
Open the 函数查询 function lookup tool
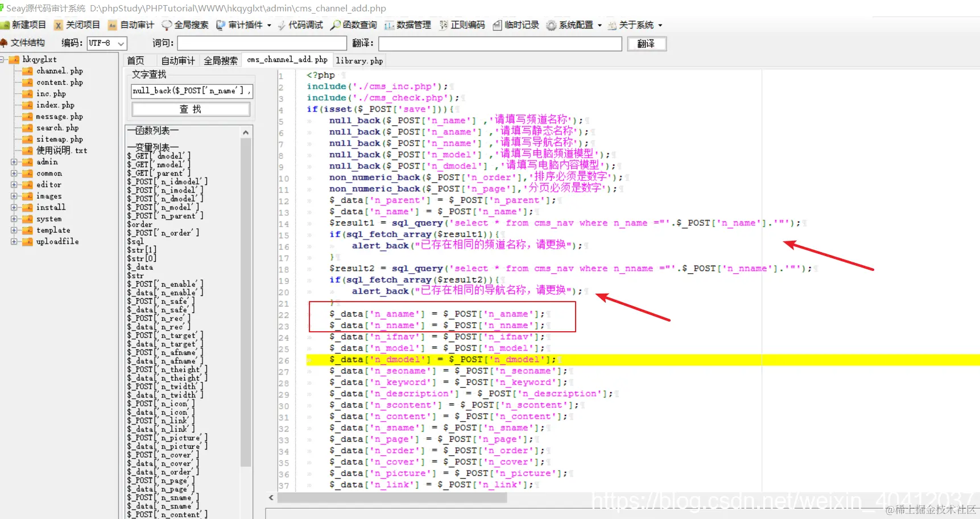click(x=336, y=25)
